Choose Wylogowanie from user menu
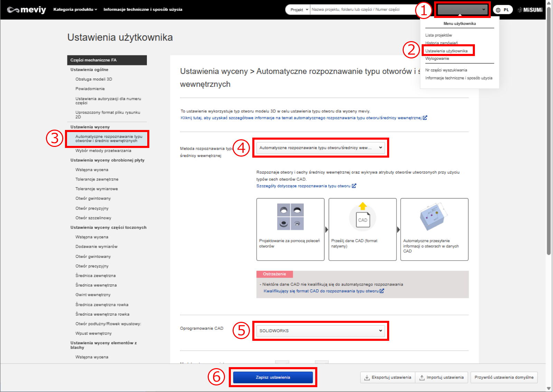The height and width of the screenshot is (392, 553). [437, 59]
